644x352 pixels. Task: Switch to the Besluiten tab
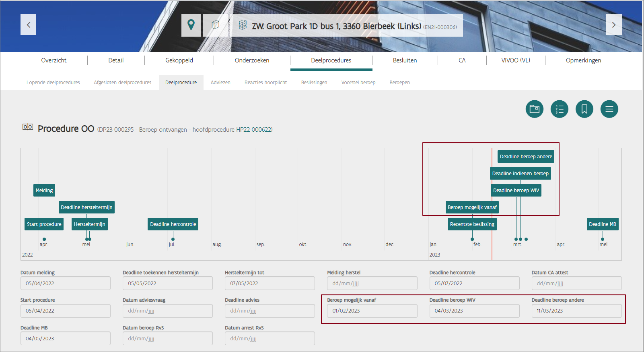(405, 60)
